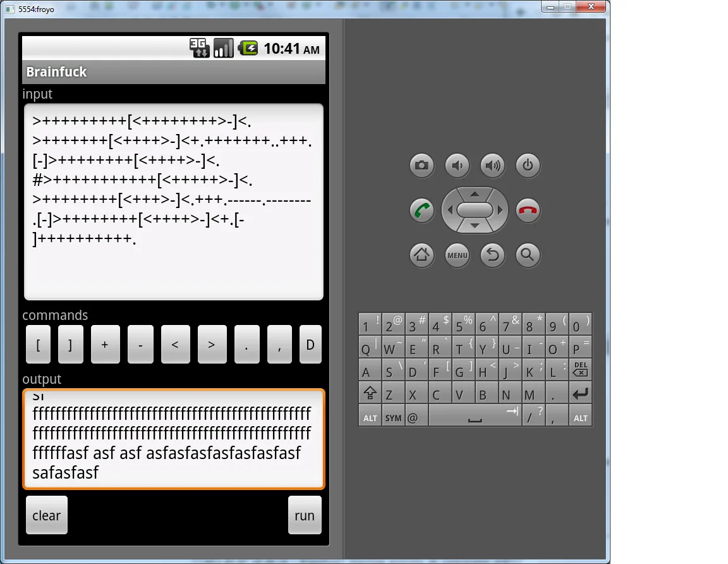
Task: Tap the D command button
Action: (x=310, y=345)
